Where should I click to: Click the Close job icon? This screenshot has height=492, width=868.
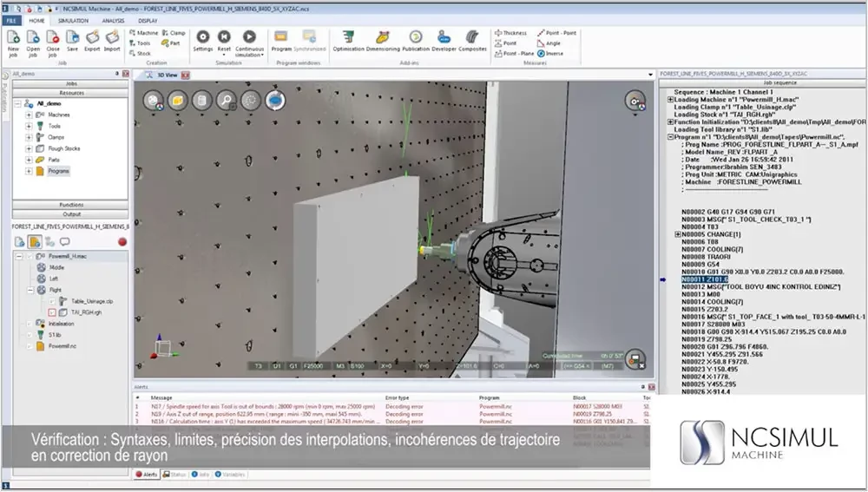point(53,43)
